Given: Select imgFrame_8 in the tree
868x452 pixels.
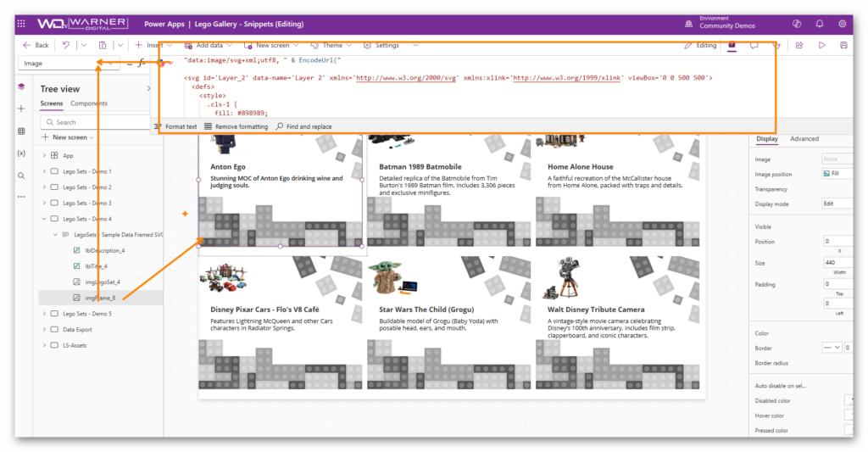Looking at the screenshot, I should click(100, 298).
